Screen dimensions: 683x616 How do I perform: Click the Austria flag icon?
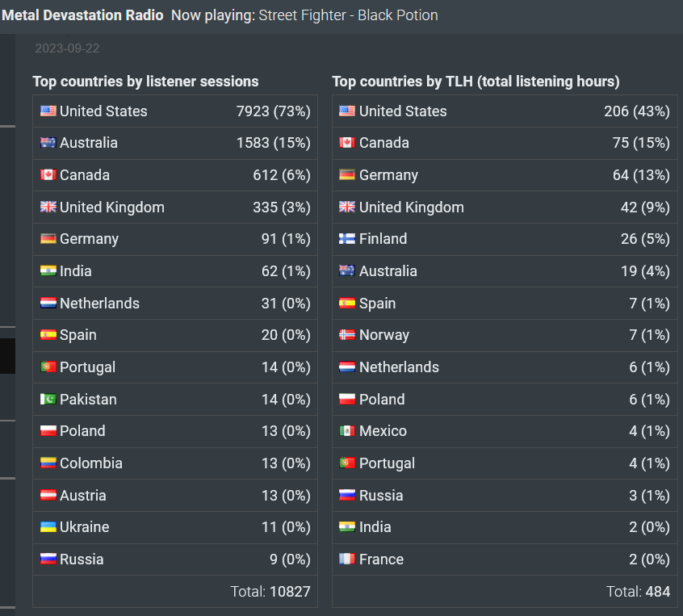(x=48, y=496)
